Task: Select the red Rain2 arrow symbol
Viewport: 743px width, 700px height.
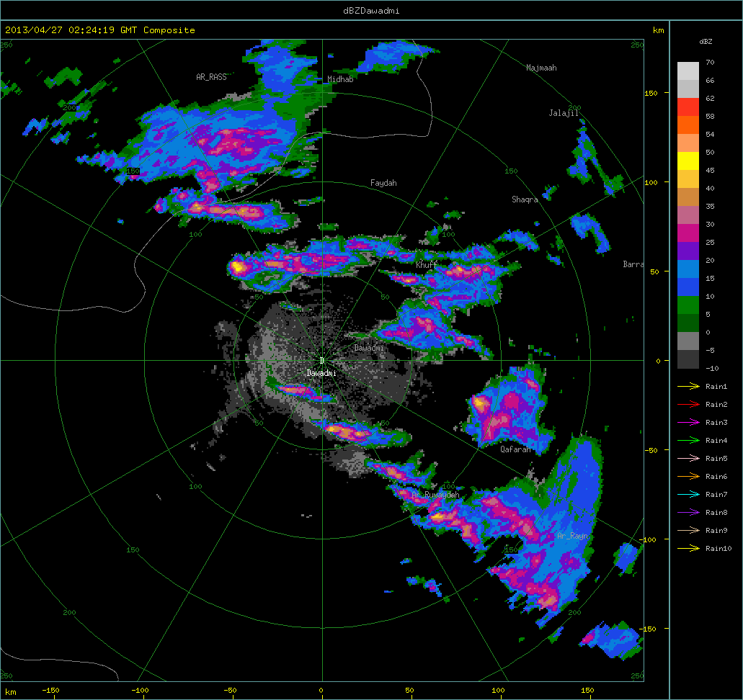Action: coord(688,405)
